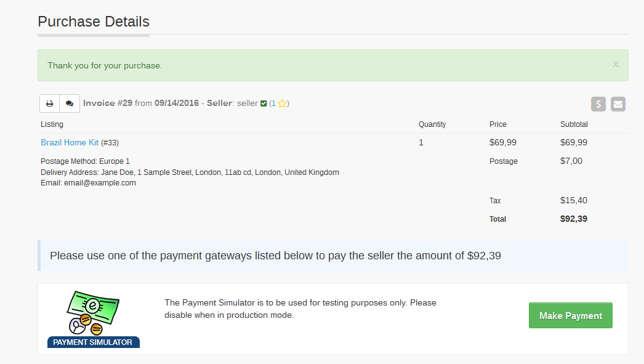Click the seller username text
Screen dimensions: 644x364
click(248, 103)
